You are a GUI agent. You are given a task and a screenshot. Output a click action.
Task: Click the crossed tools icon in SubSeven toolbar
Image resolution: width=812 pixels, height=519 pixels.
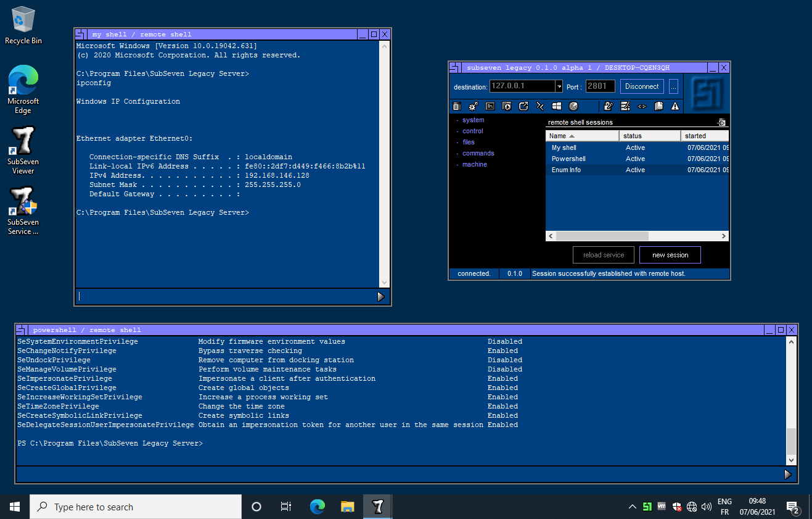coord(540,106)
